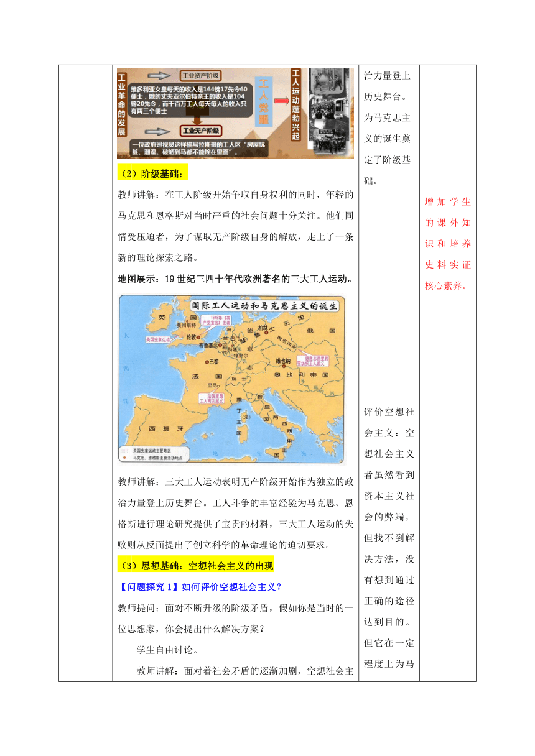Screen dimensions: 535x756
Task: Click the '1848年《共产党宣言》发表' map callout
Action: point(216,321)
